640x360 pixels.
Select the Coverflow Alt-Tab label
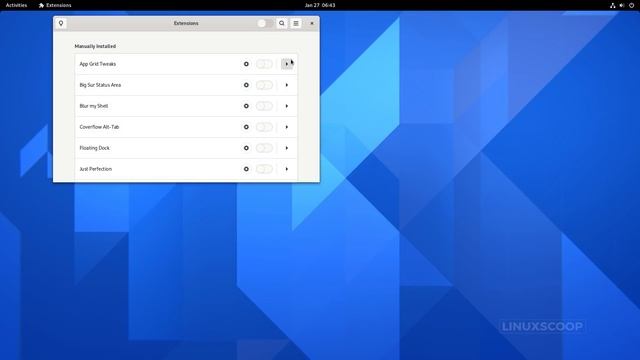tap(99, 127)
